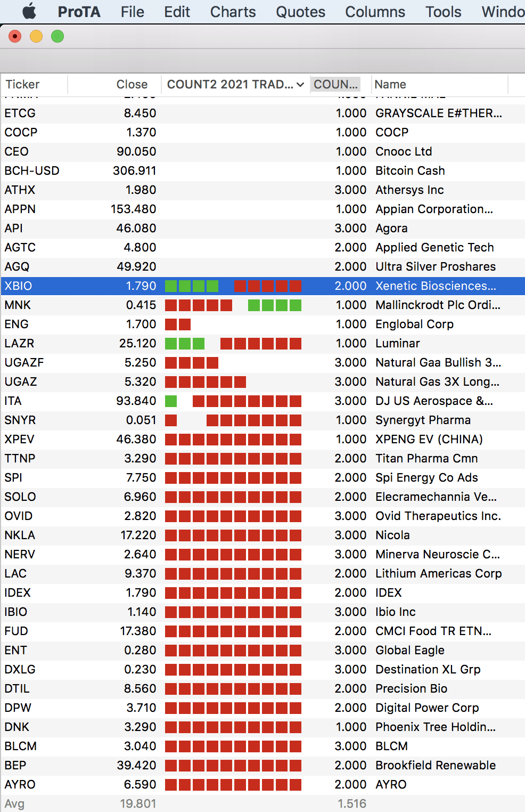
Task: Select the ITA ticker cell
Action: click(x=13, y=401)
